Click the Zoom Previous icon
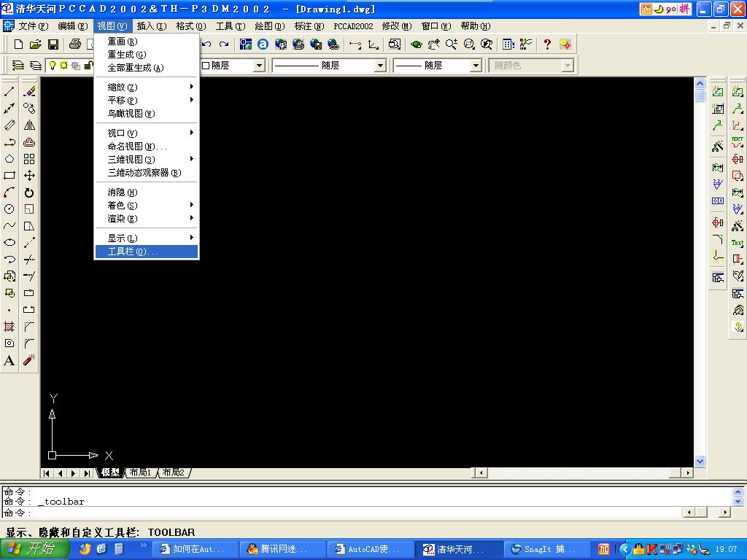Viewport: 747px width, 560px height. click(487, 44)
